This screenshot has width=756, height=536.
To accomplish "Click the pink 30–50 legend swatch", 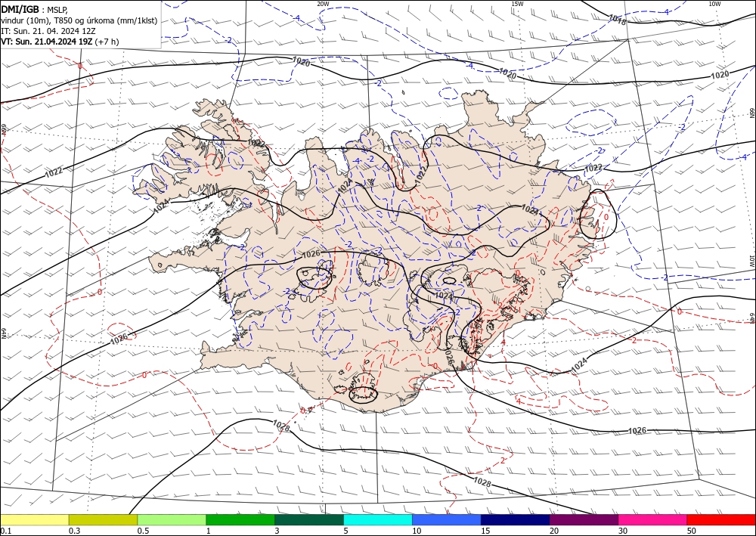I will coord(653,519).
